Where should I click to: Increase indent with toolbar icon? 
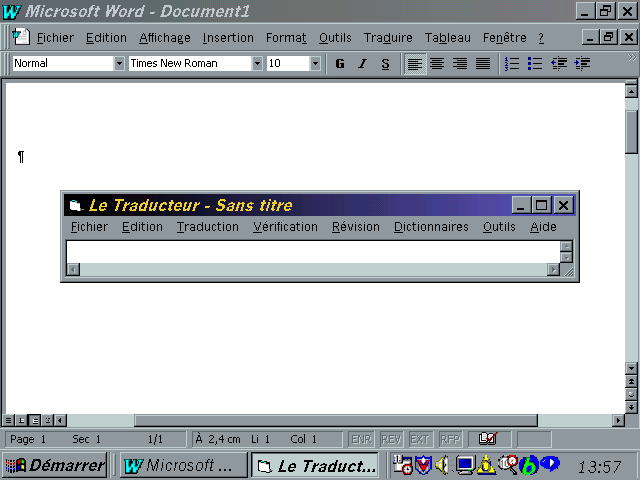coord(582,64)
